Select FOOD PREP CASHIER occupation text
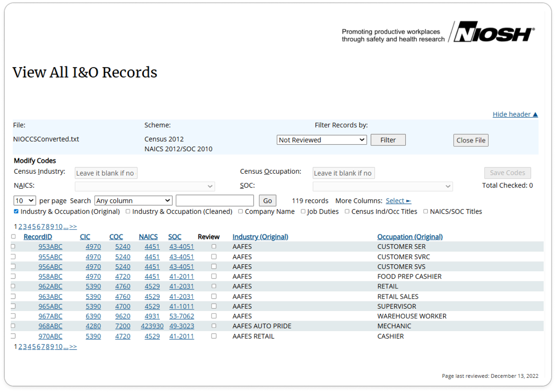This screenshot has width=556, height=392. click(409, 276)
